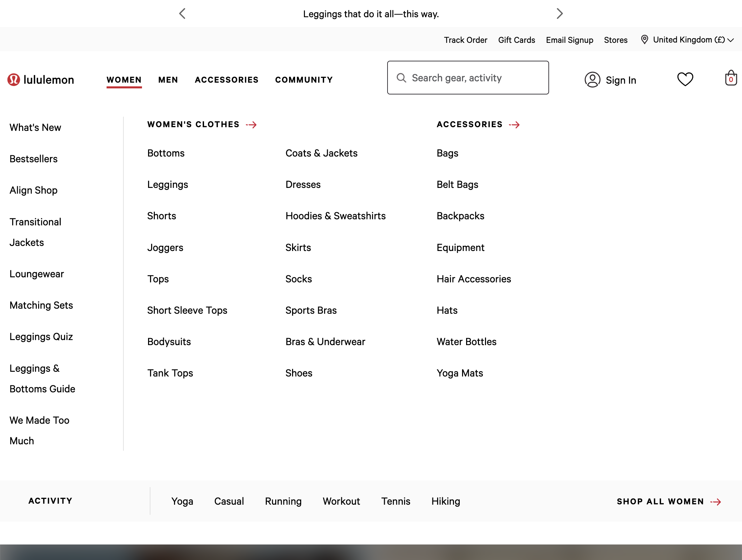Viewport: 742px width, 560px height.
Task: Switch to the MEN menu
Action: point(168,80)
